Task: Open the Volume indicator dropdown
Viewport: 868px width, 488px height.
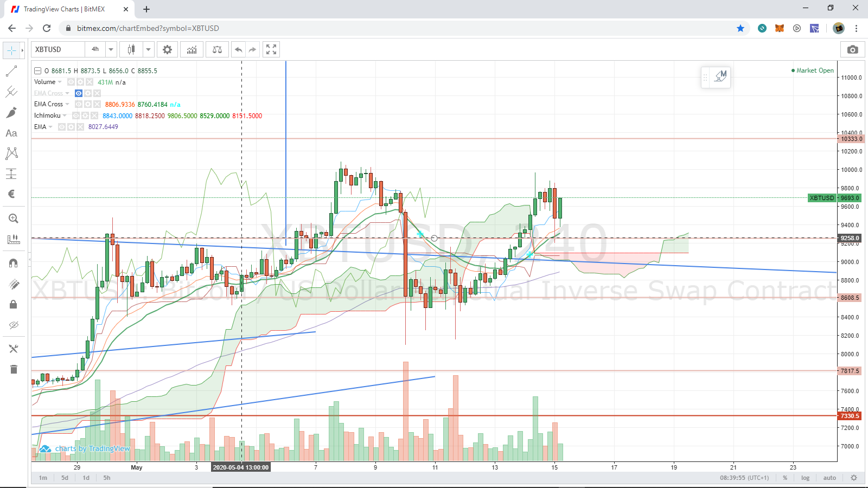Action: tap(60, 82)
